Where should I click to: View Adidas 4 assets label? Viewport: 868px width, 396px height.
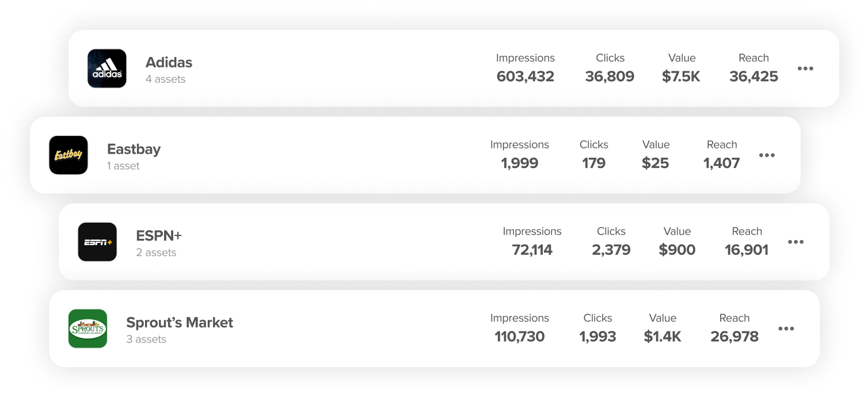pyautogui.click(x=165, y=79)
